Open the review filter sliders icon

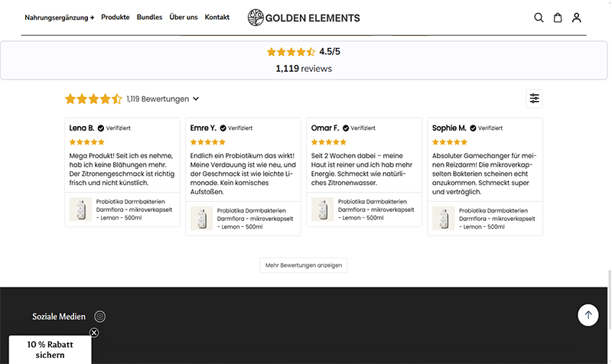(x=534, y=99)
